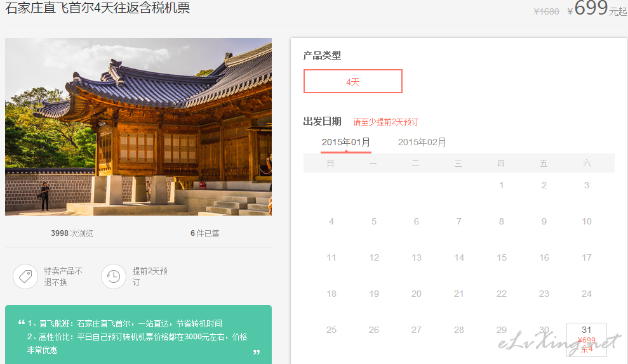628x364 pixels.
Task: Click calendar day 25 in January
Action: [x=331, y=330]
